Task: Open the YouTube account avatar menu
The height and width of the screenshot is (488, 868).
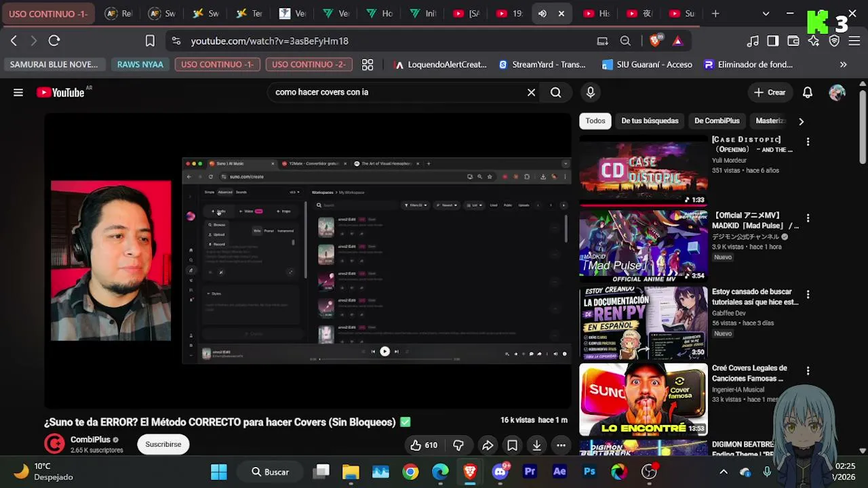Action: click(x=837, y=92)
